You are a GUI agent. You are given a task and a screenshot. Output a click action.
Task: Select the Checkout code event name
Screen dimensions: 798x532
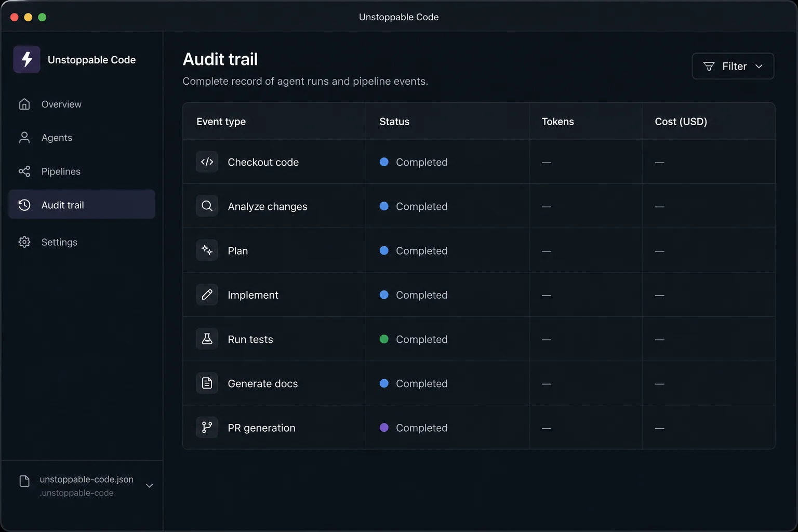[263, 162]
